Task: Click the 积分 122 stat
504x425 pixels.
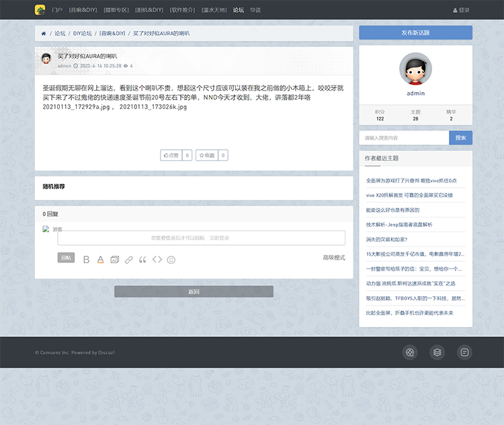Action: (x=380, y=115)
